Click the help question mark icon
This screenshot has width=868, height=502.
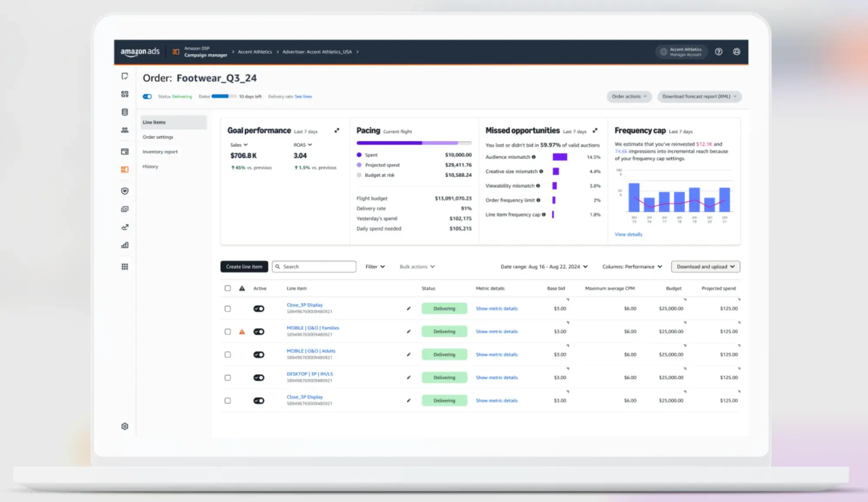(x=719, y=52)
